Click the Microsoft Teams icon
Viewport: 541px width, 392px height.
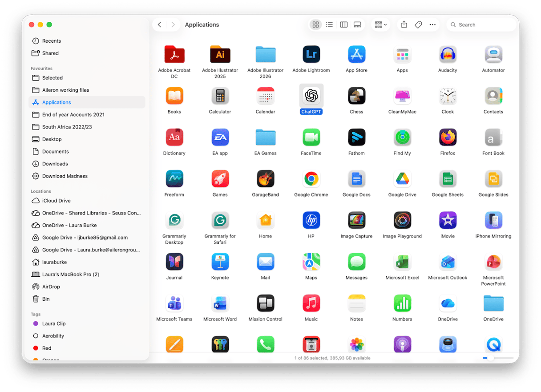point(174,303)
